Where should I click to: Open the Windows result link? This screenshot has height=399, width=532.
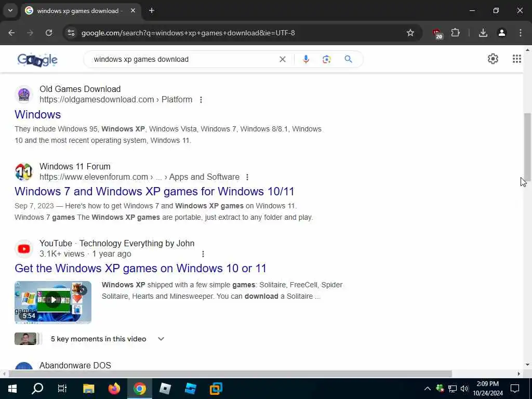(37, 114)
